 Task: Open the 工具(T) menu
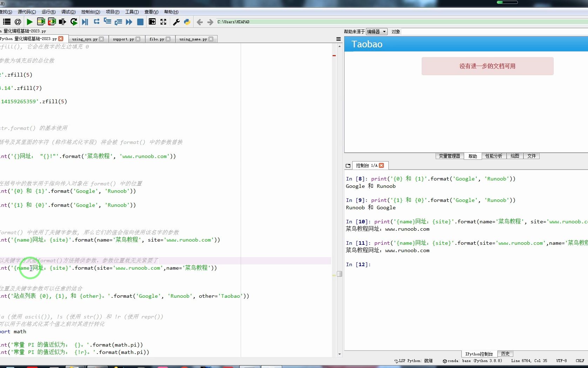(132, 12)
